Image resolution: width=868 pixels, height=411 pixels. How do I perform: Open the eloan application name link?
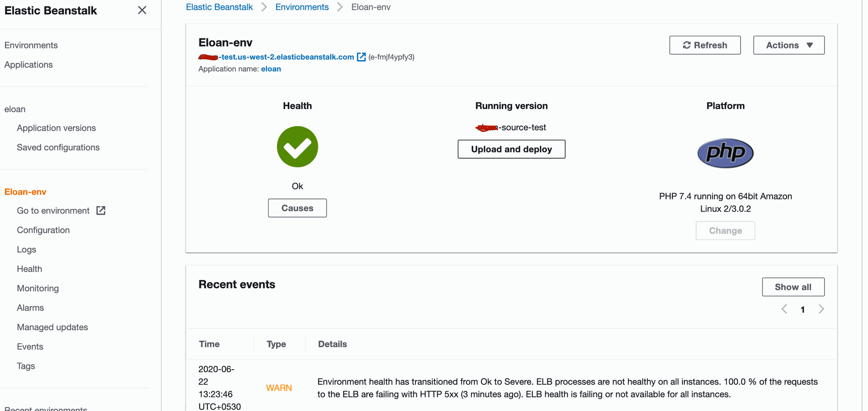[x=271, y=69]
